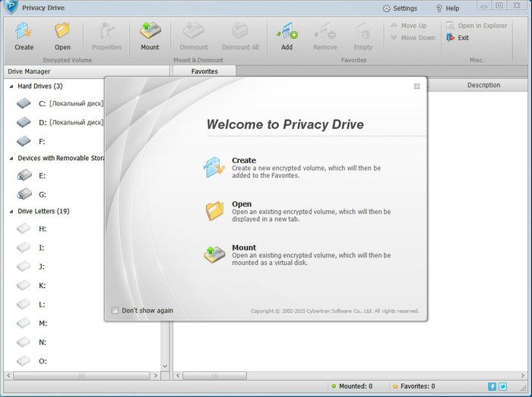Click the Description column header

pos(484,85)
